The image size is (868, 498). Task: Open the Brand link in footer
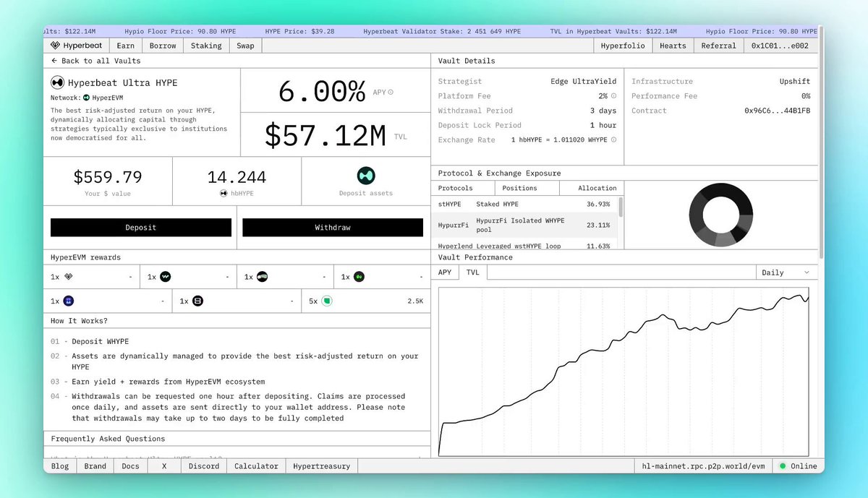[95, 466]
